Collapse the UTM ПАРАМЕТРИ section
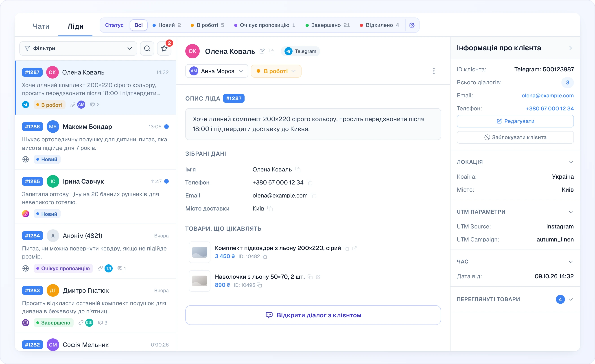Screen dimensions: 595x364 571,212
